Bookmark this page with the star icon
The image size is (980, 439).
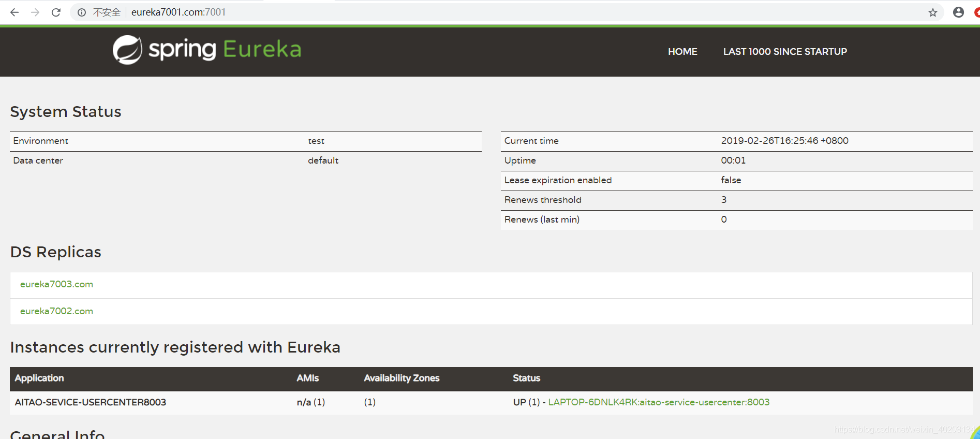click(x=932, y=12)
